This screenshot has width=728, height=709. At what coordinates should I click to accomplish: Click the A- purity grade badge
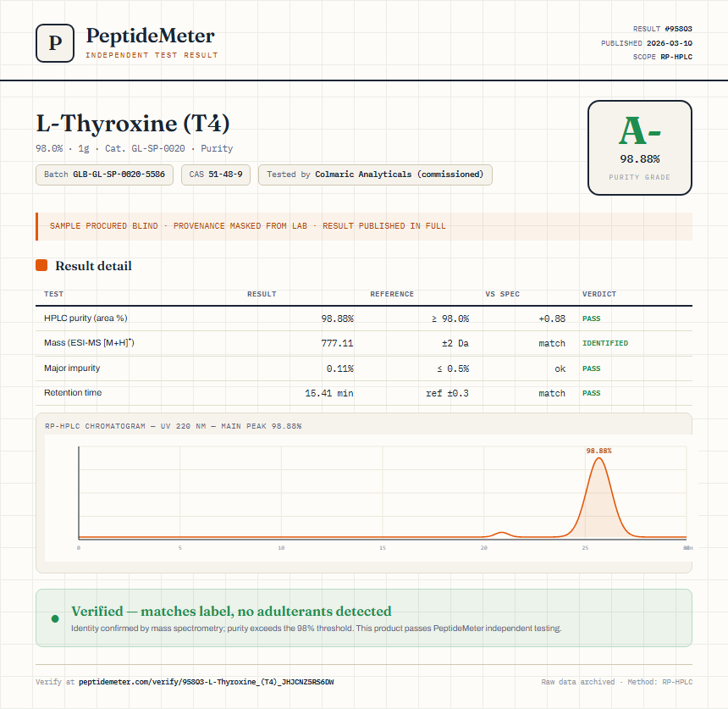coord(640,147)
